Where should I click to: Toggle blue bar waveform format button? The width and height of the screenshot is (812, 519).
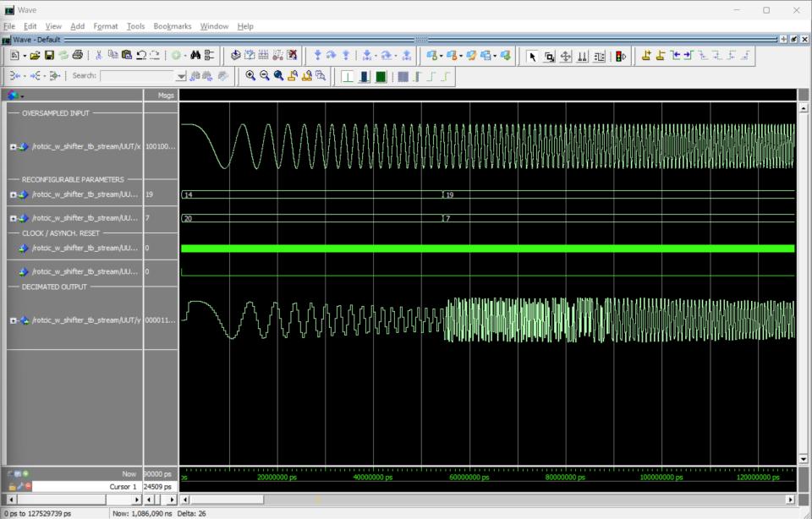365,77
